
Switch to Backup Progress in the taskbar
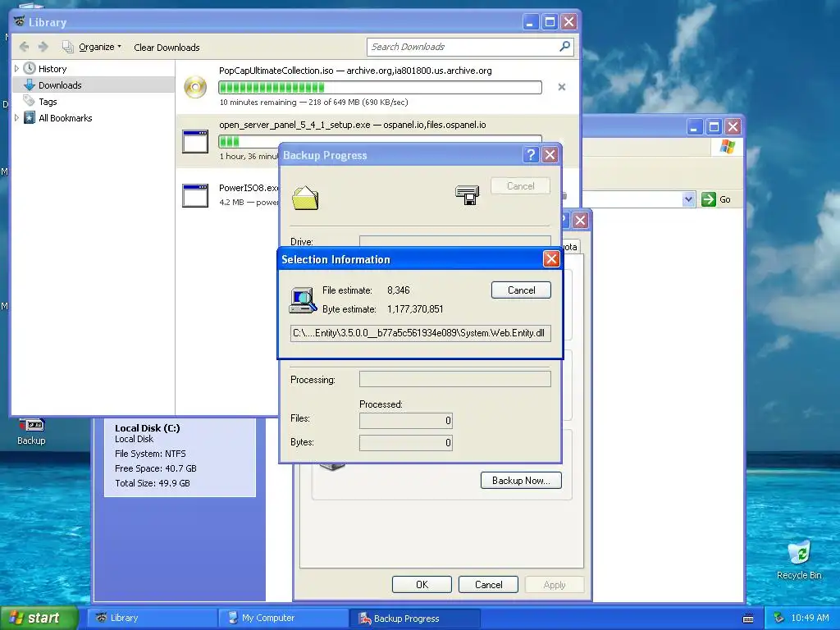[x=414, y=619]
